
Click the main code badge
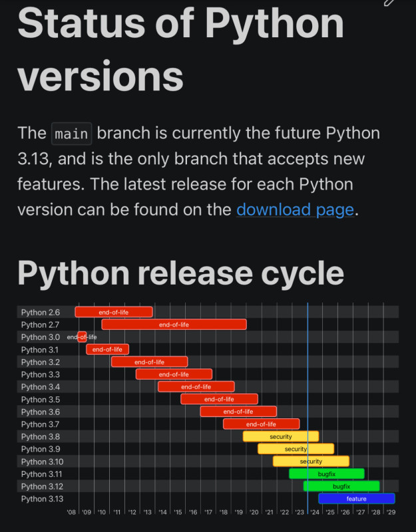point(72,134)
